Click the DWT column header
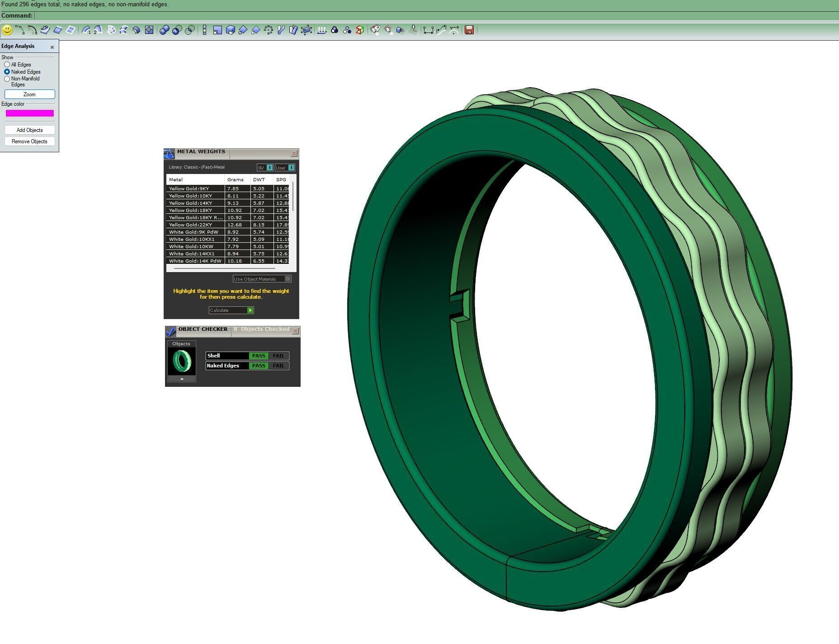Image resolution: width=839 pixels, height=644 pixels. point(262,179)
